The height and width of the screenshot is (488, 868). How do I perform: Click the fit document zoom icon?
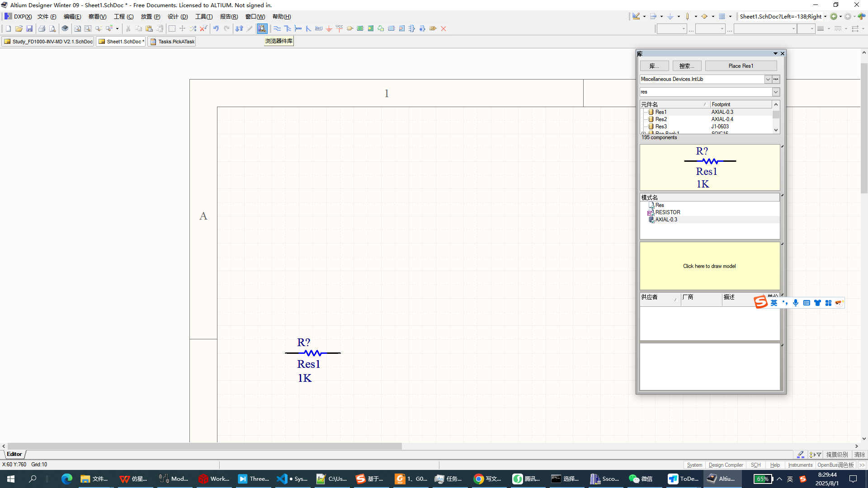[77, 28]
